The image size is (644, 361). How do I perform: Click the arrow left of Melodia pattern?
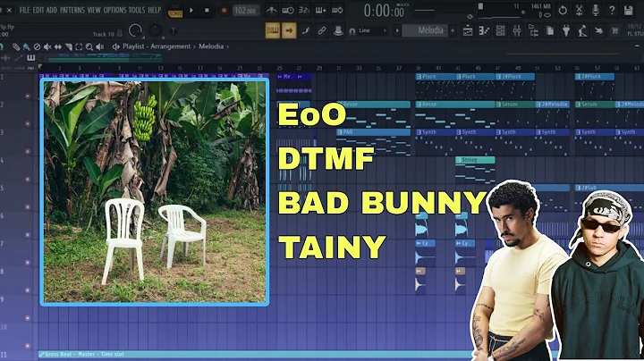pos(397,30)
